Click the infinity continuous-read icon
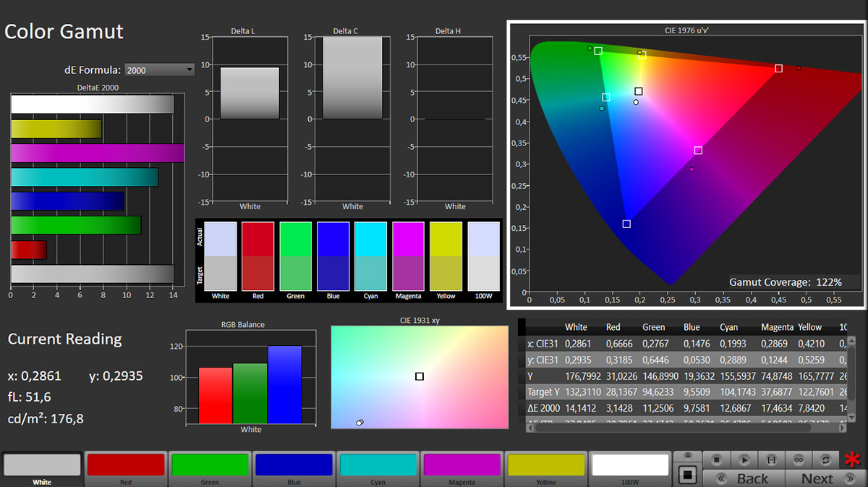 pos(799,460)
